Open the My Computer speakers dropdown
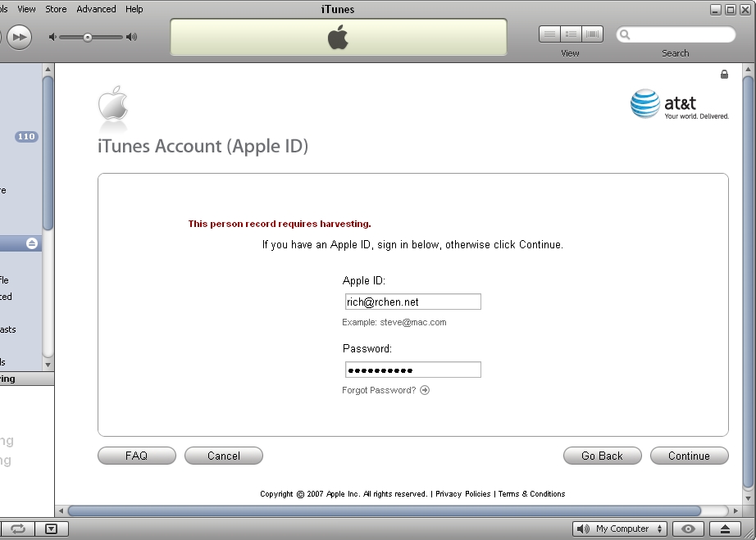756x540 pixels. 620,529
